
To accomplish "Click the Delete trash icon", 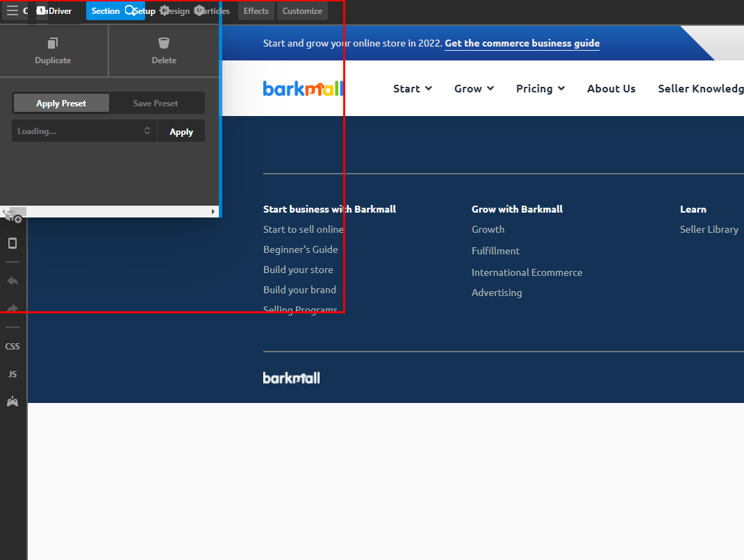I will pos(164,43).
